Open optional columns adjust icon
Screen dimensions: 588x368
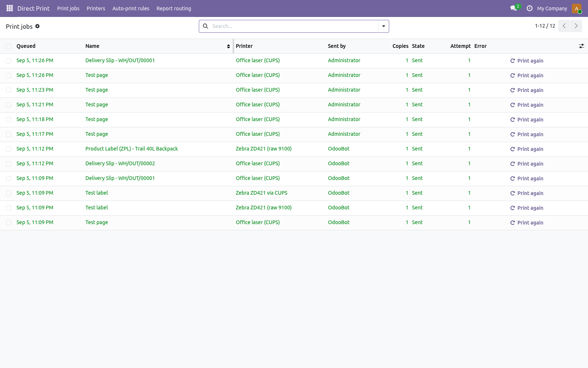click(x=581, y=46)
